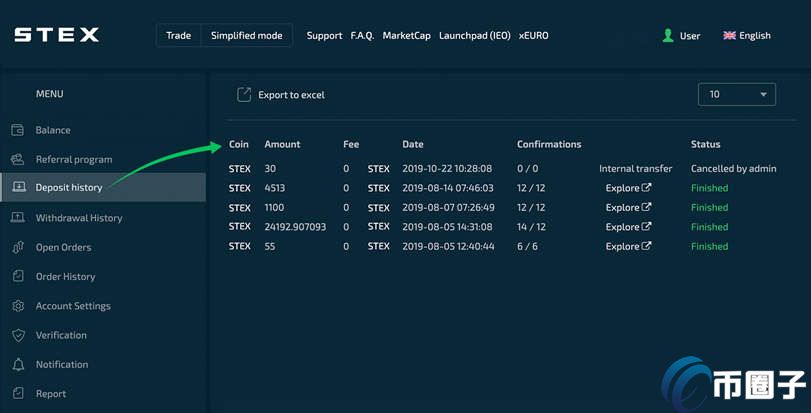Switch to Simplified mode
This screenshot has width=811, height=413.
(x=247, y=36)
